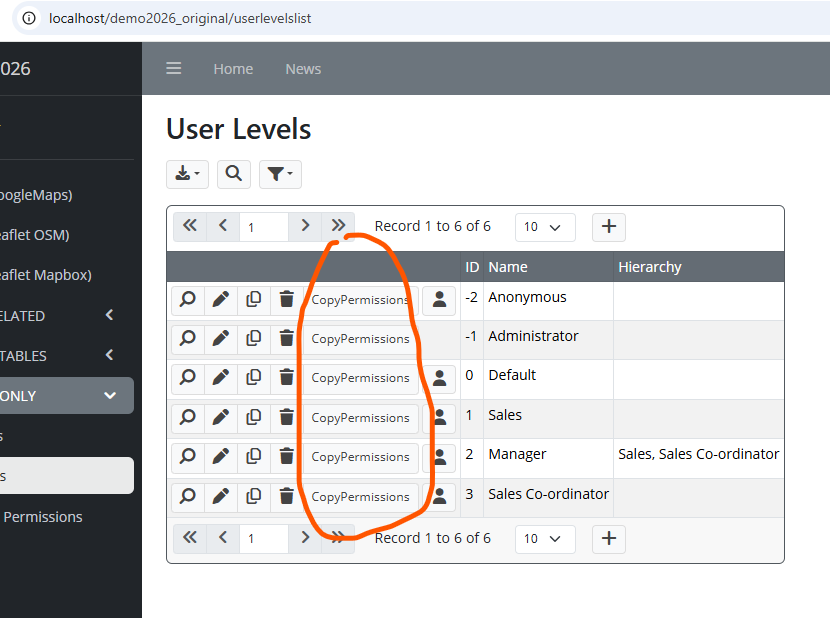The image size is (830, 618).
Task: Open top page size dropdown
Action: 545,227
